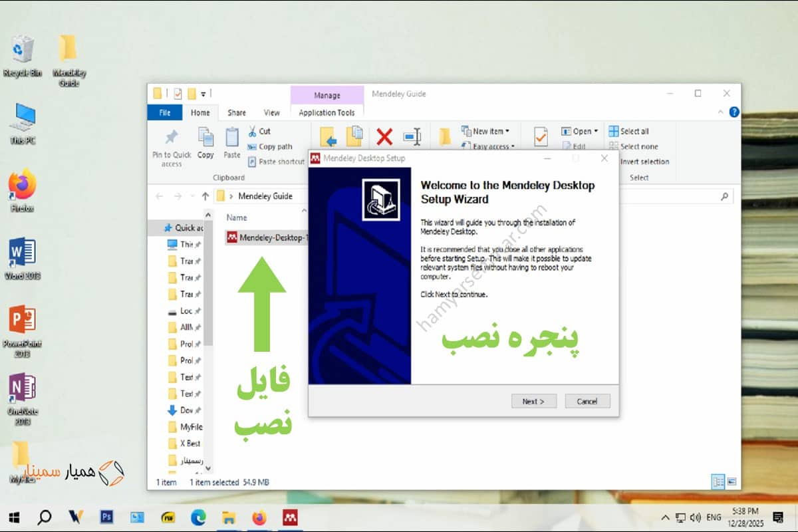This screenshot has width=798, height=532.
Task: Click the Paste shortcut command
Action: click(x=276, y=162)
